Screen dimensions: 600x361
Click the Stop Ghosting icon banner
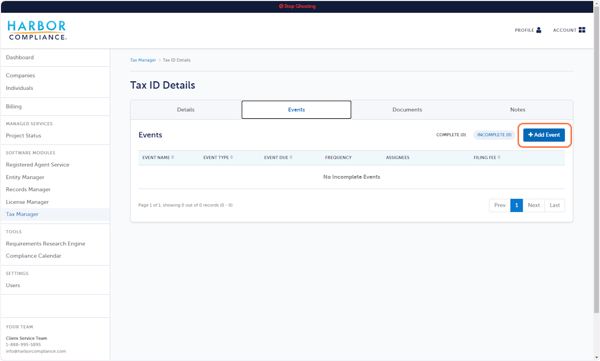click(297, 6)
